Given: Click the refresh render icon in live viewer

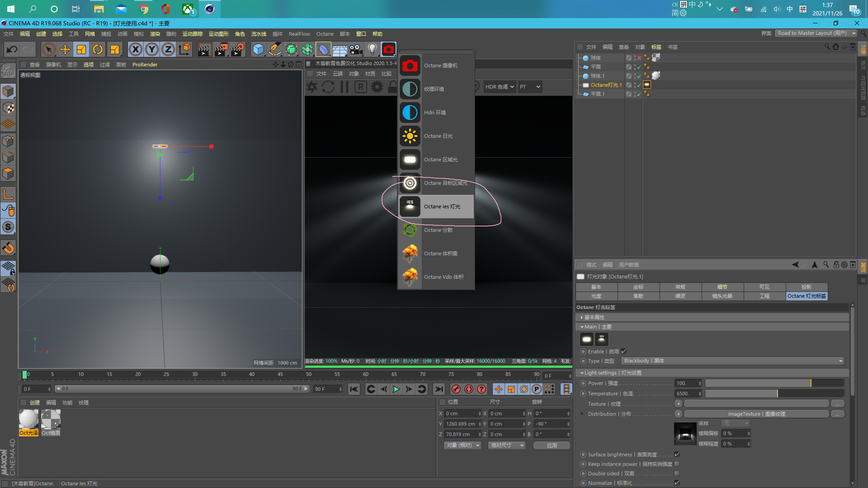Looking at the screenshot, I should (328, 87).
